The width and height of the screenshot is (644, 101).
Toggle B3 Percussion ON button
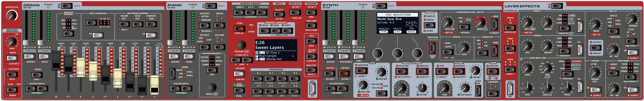[x=151, y=35]
